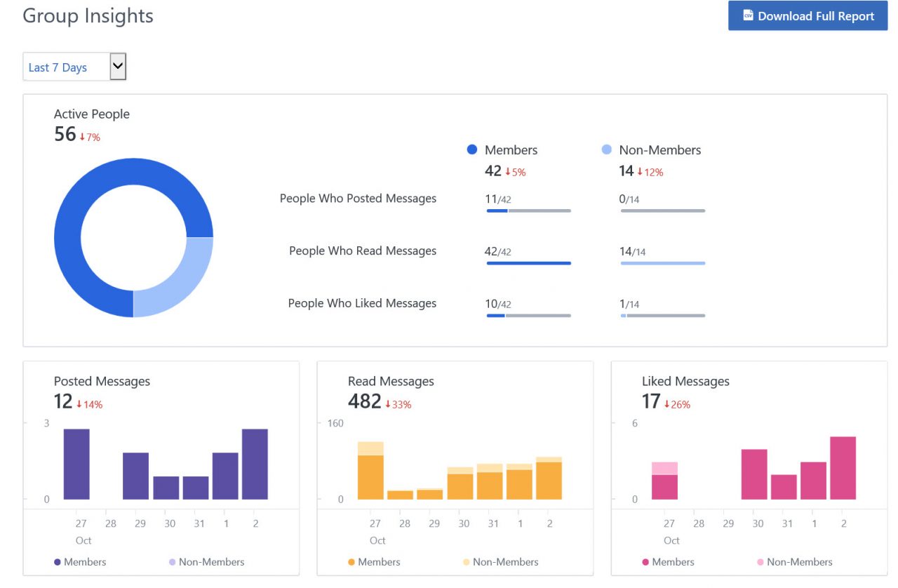Click the 26% decrease under Liked Messages
Viewport: 898px width, 588px height.
(677, 405)
